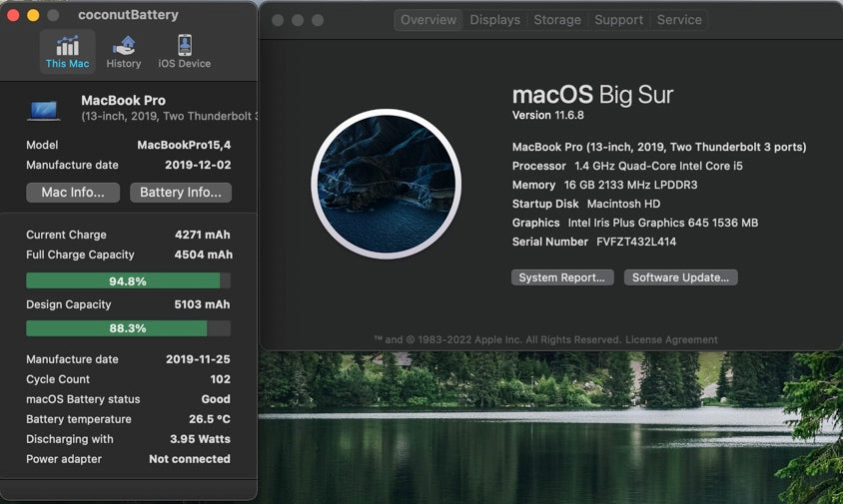Switch to the Service tab
Screen dimensions: 843x504
(679, 20)
